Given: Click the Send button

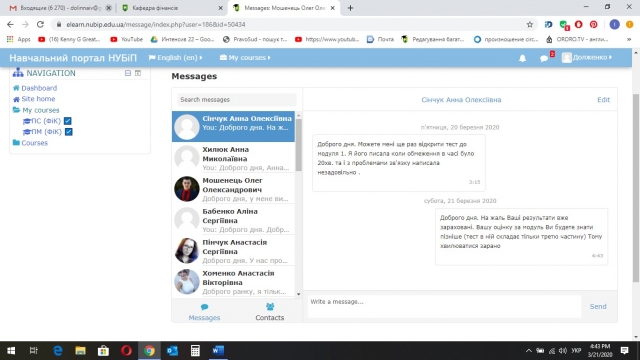Looking at the screenshot, I should pos(598,307).
